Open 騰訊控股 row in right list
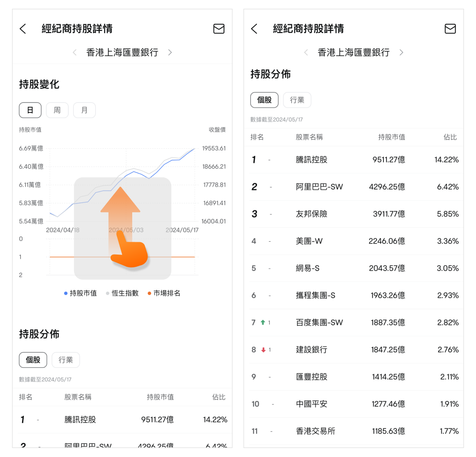This screenshot has width=476, height=457. [x=311, y=160]
